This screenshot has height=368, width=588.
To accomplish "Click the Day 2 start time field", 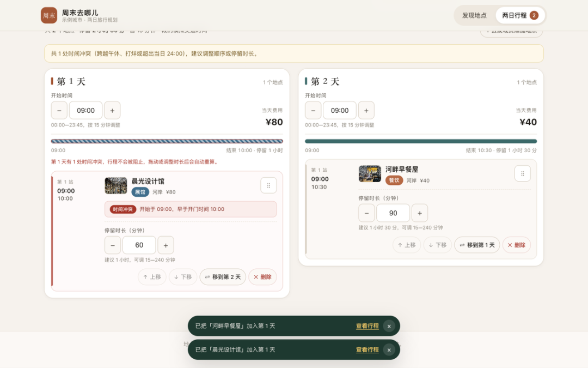I will pos(340,110).
